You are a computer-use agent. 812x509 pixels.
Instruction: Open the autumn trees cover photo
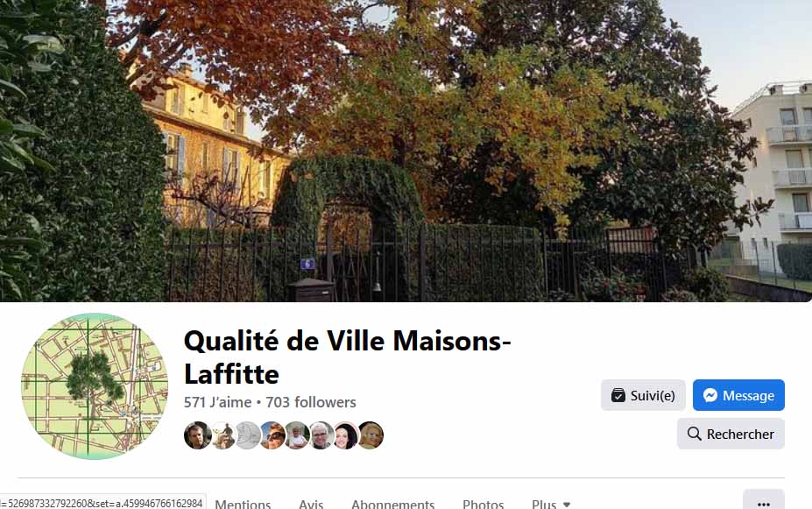coord(406,151)
